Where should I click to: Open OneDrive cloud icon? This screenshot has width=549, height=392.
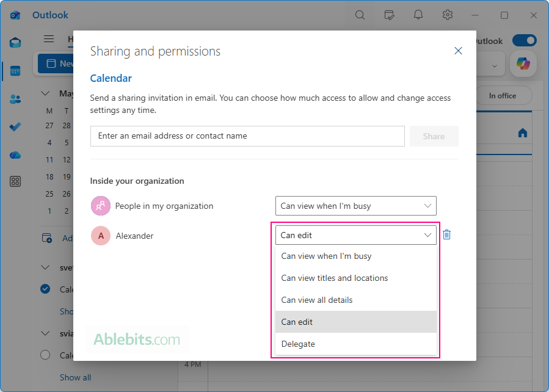click(15, 154)
